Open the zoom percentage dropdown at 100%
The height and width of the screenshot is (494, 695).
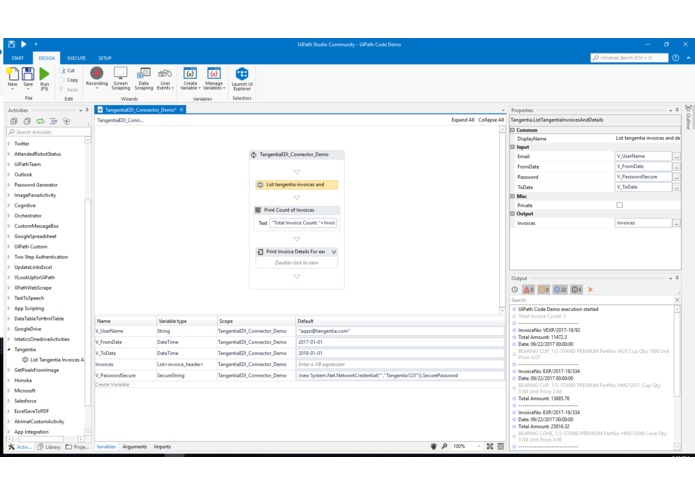(x=479, y=446)
